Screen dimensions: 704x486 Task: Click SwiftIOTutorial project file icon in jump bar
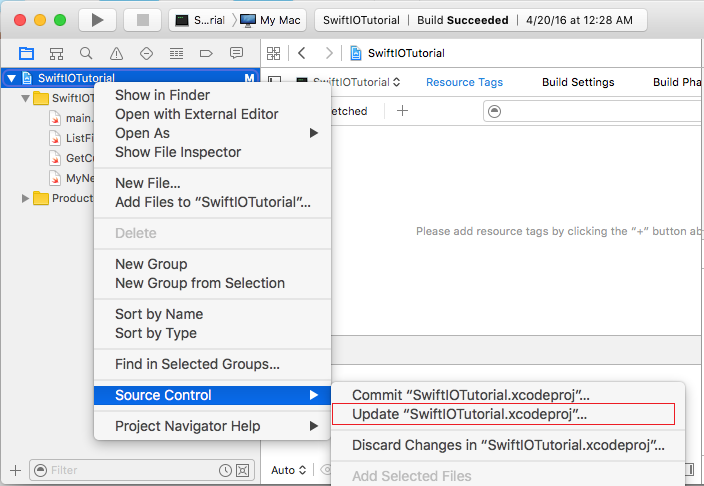tap(356, 53)
